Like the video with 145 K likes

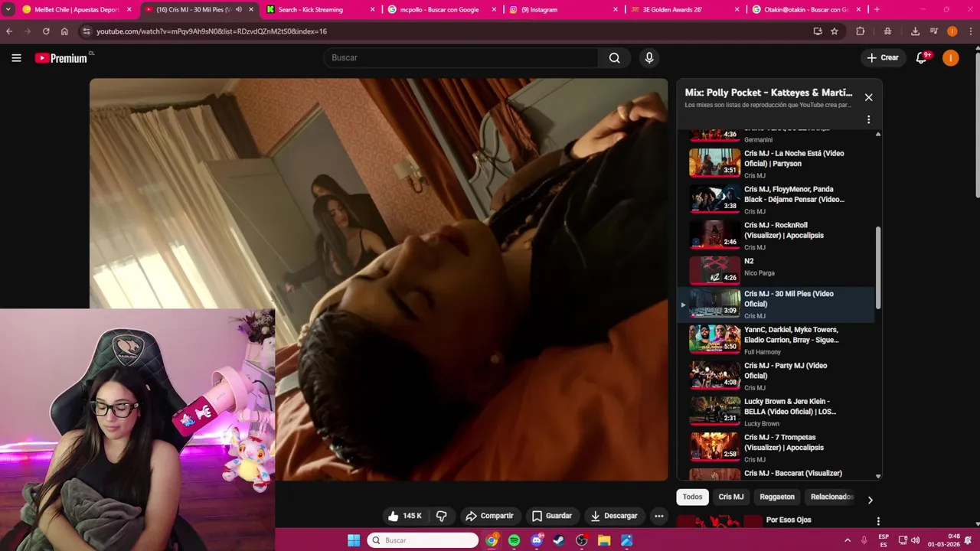click(405, 516)
